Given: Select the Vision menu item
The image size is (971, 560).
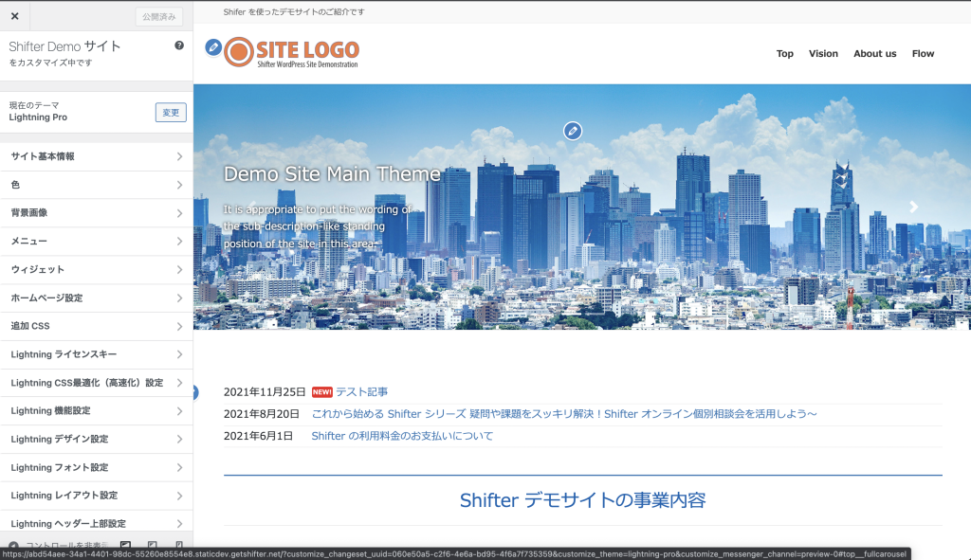Looking at the screenshot, I should click(x=823, y=54).
